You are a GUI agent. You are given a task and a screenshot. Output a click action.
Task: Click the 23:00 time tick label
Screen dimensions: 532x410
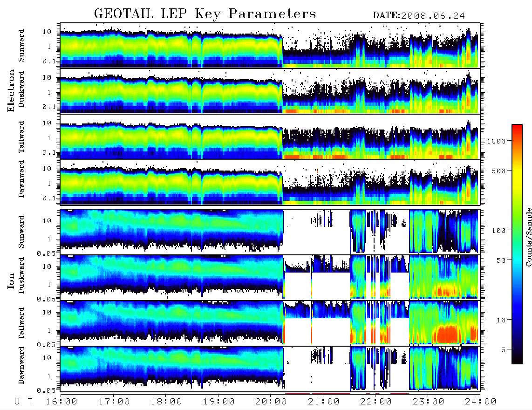[x=428, y=402]
